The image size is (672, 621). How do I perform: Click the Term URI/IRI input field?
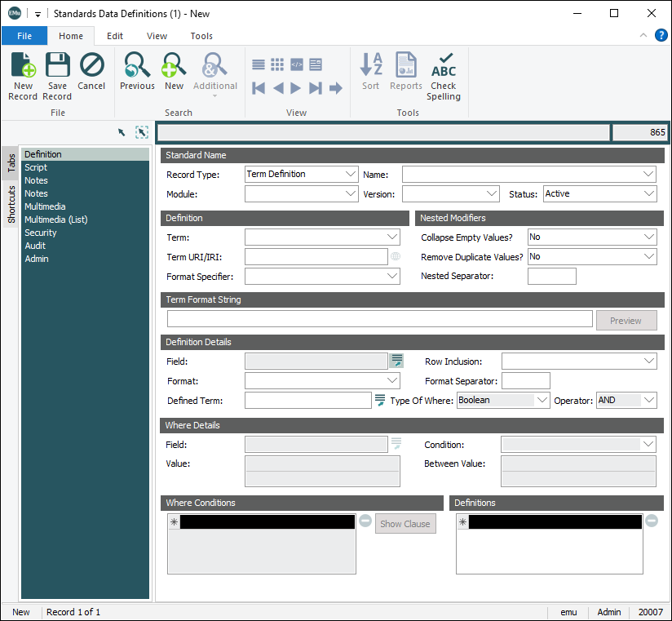pos(316,257)
